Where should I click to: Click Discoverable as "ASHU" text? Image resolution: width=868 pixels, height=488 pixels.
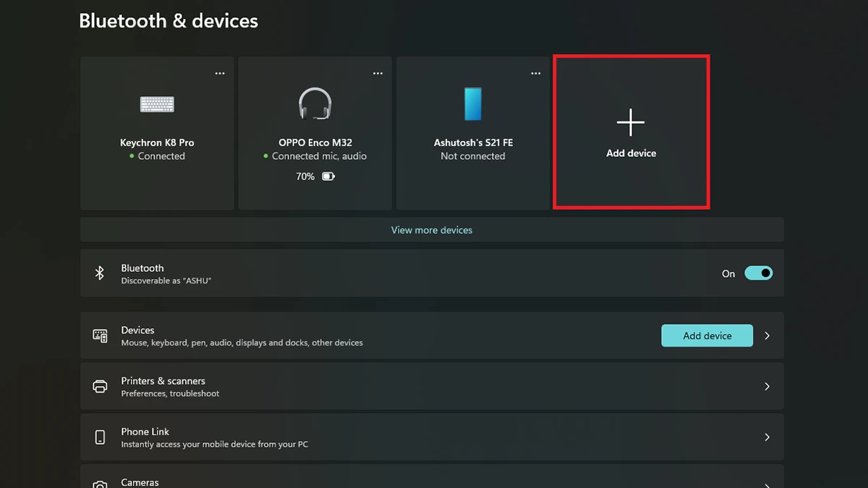[x=166, y=281]
